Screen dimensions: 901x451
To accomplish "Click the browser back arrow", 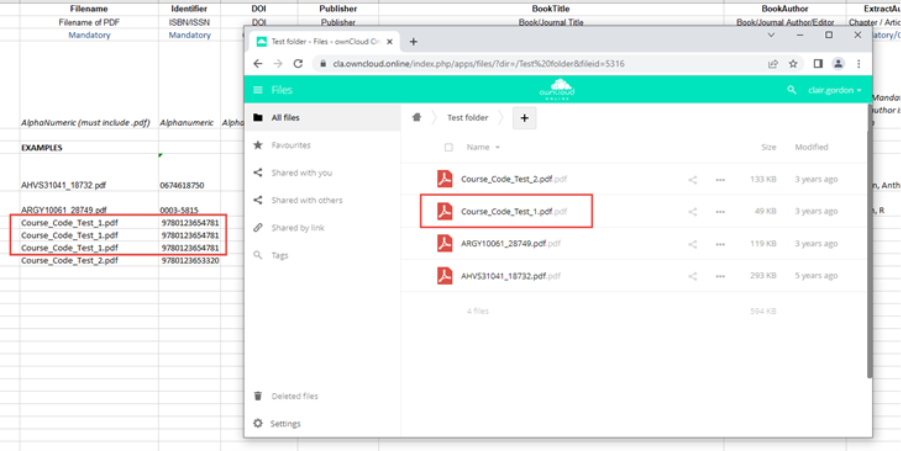I will (258, 64).
